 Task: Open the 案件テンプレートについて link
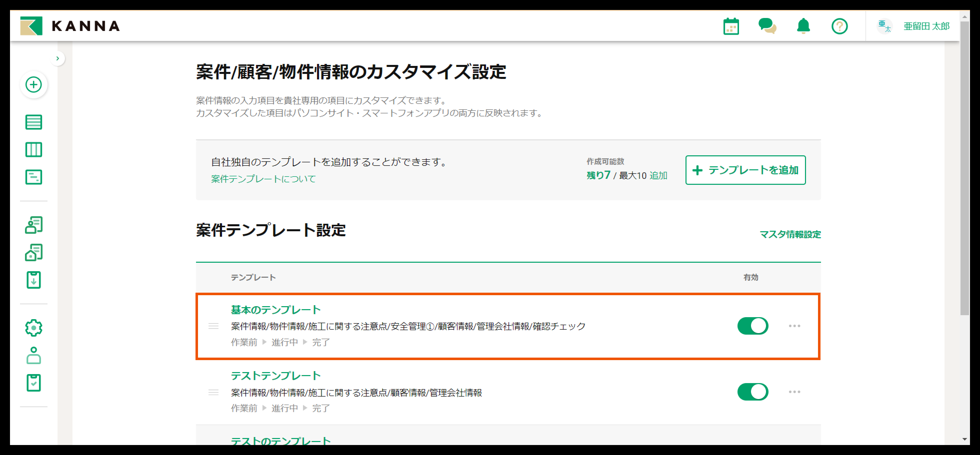click(263, 179)
